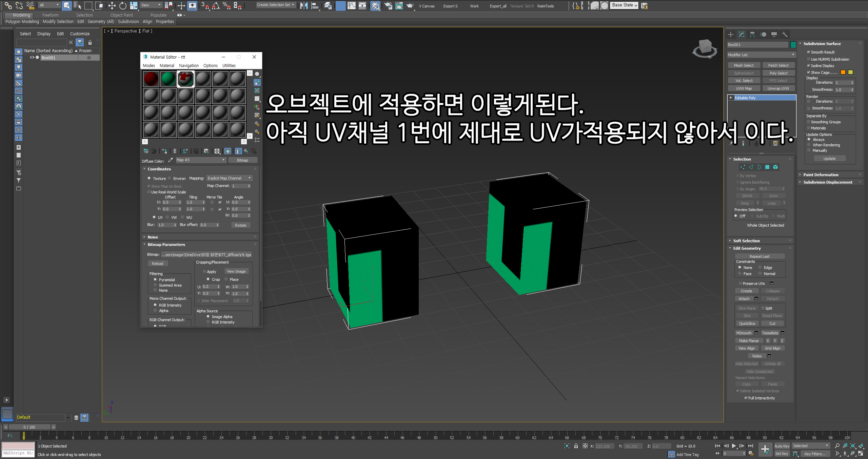The width and height of the screenshot is (868, 459).
Task: Collapse the Coordinates rollout
Action: [x=159, y=169]
